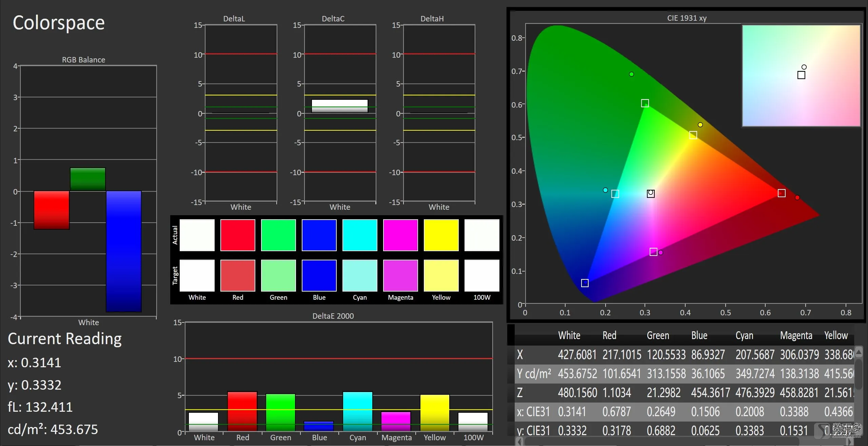Screen dimensions: 868x446
Task: Click the Target Magenta swatch
Action: (x=400, y=276)
